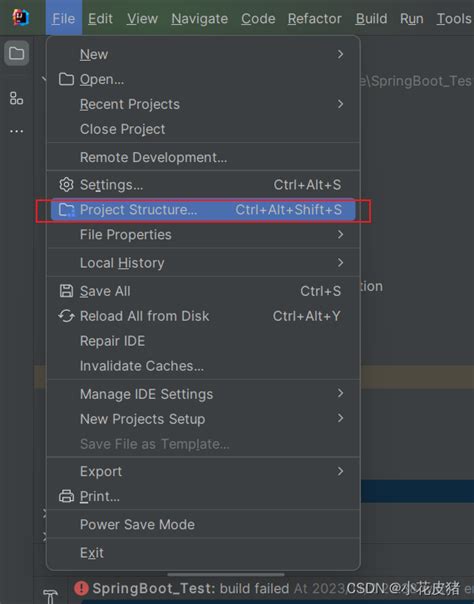Image resolution: width=474 pixels, height=604 pixels.
Task: Click the IntelliJ IDEA logo icon
Action: click(x=20, y=17)
